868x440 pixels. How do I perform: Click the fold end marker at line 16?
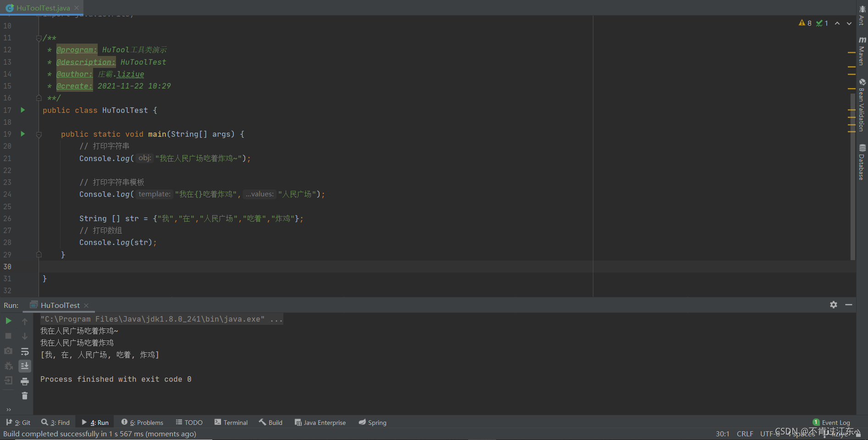point(39,98)
